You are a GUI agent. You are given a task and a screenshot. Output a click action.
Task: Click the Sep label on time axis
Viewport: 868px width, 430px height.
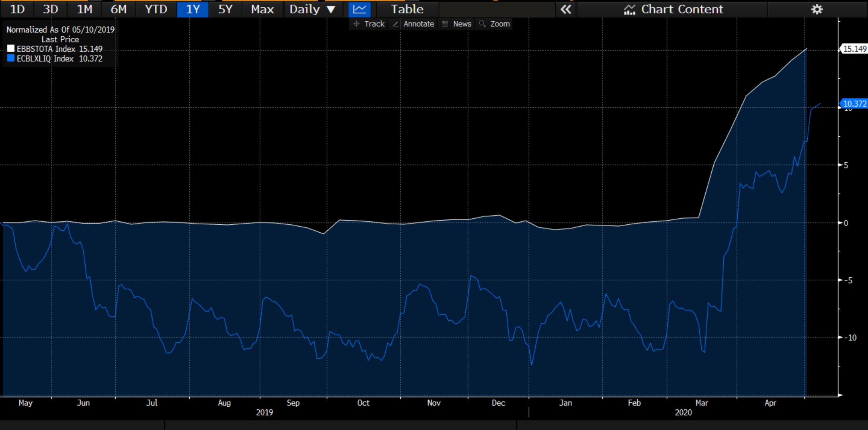pos(293,403)
